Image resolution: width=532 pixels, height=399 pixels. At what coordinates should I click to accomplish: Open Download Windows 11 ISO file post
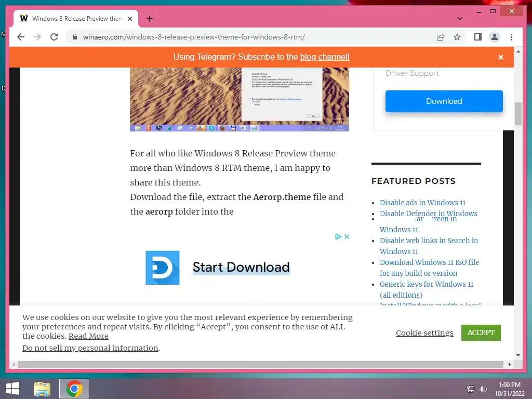pyautogui.click(x=429, y=268)
